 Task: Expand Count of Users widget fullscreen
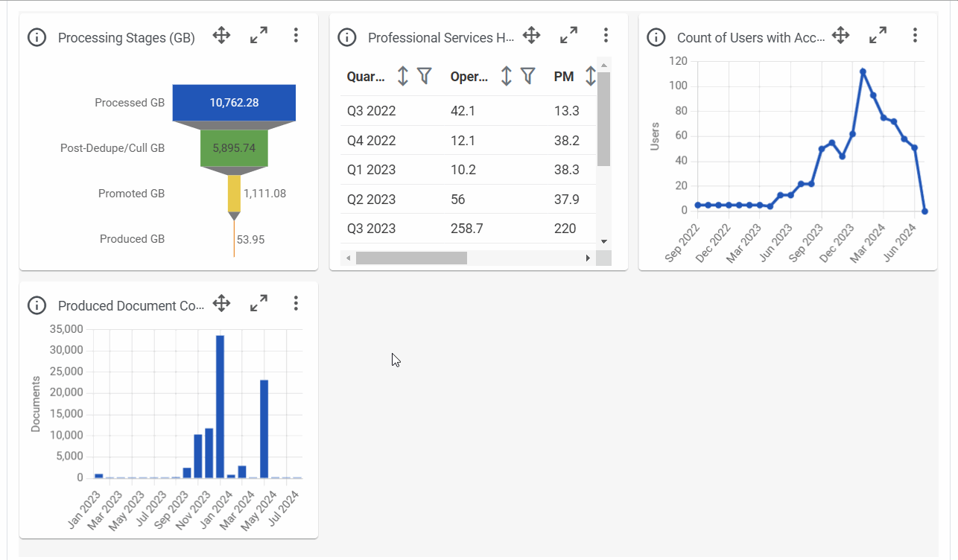click(878, 35)
